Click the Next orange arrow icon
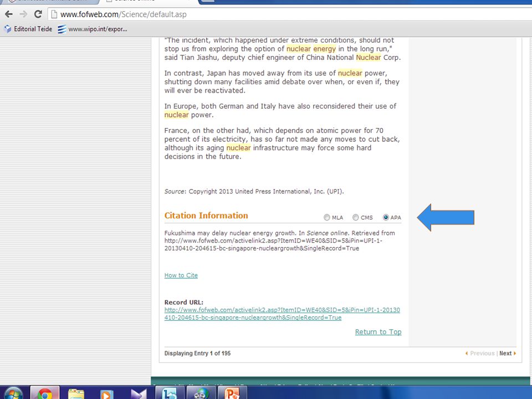 [515, 353]
